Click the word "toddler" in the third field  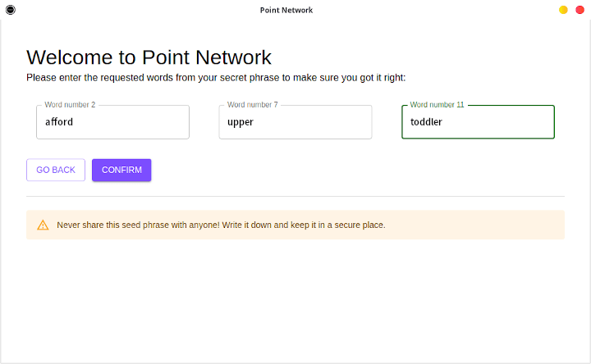coord(427,122)
